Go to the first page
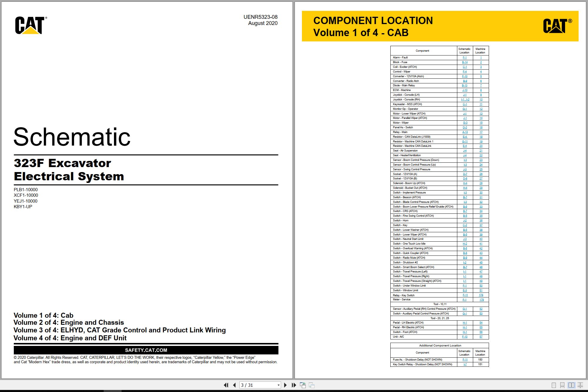 226,385
